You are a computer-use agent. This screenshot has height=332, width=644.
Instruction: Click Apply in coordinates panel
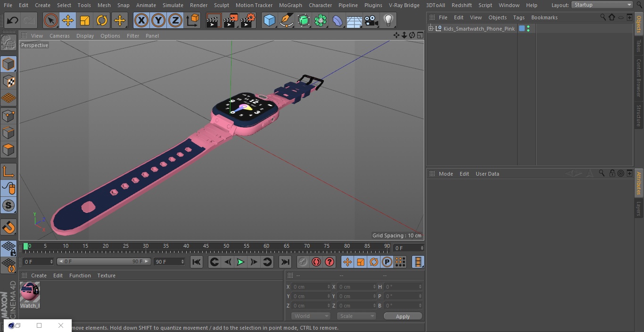click(x=403, y=316)
